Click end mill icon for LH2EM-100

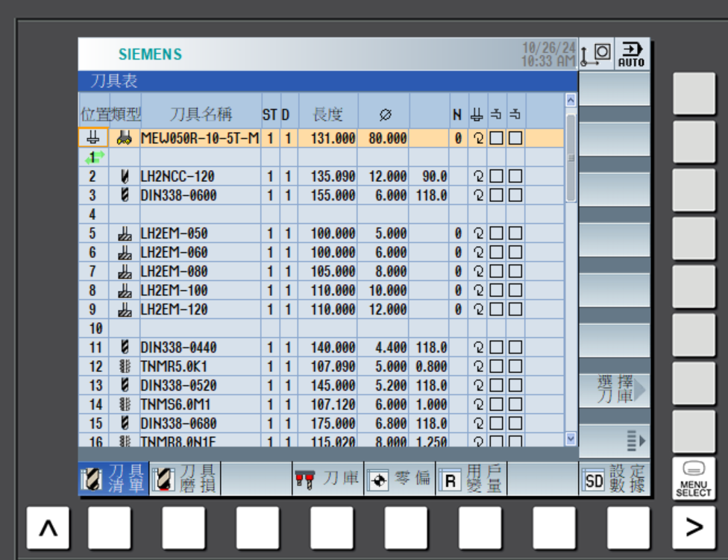[125, 290]
